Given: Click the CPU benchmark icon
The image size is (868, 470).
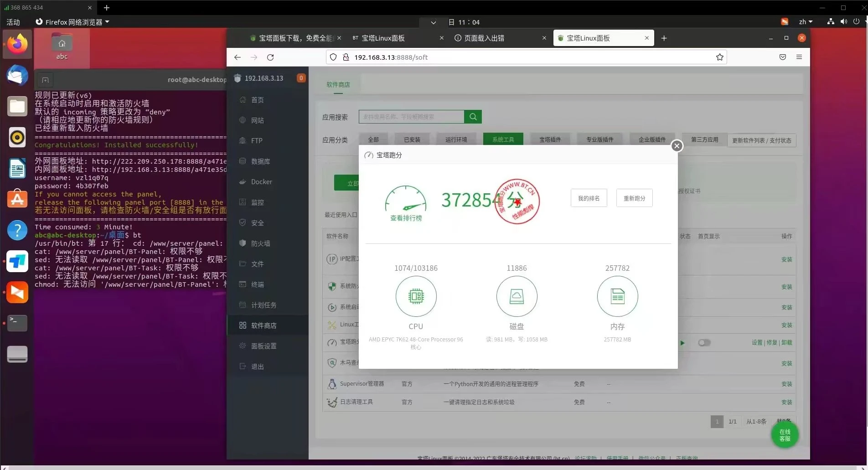Looking at the screenshot, I should point(416,296).
